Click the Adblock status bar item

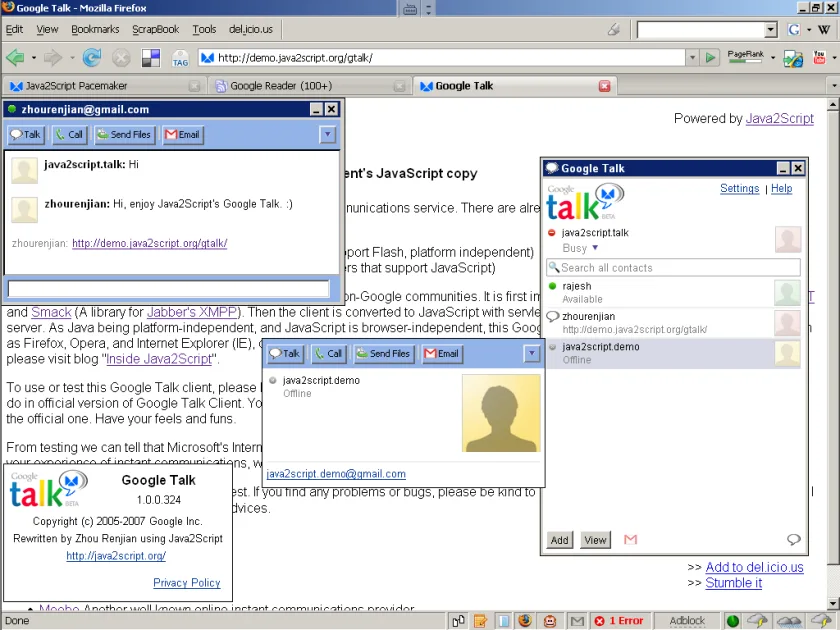pos(687,620)
